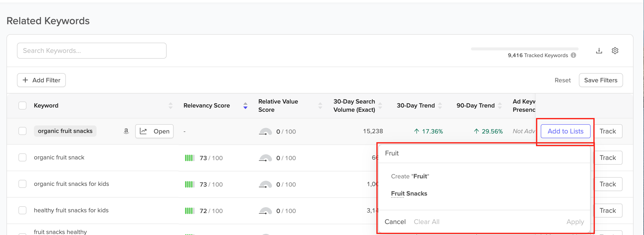Focus the Search Keywords input field

click(x=92, y=51)
